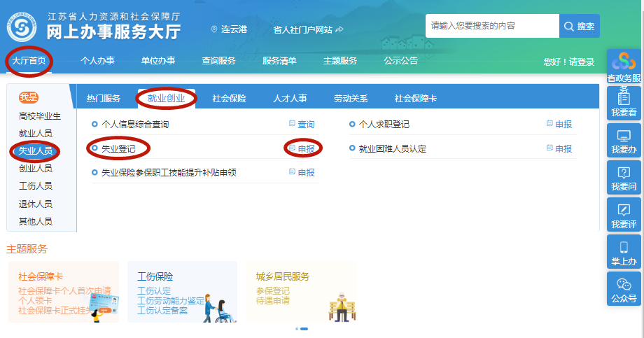Open the 掌上办 mobile icon

tap(623, 252)
